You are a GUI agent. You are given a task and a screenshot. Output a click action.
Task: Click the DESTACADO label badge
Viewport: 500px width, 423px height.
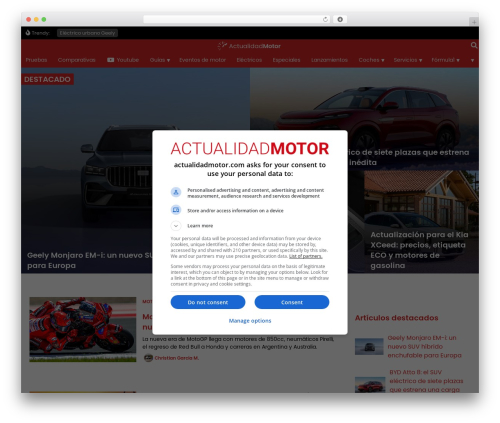pos(47,79)
